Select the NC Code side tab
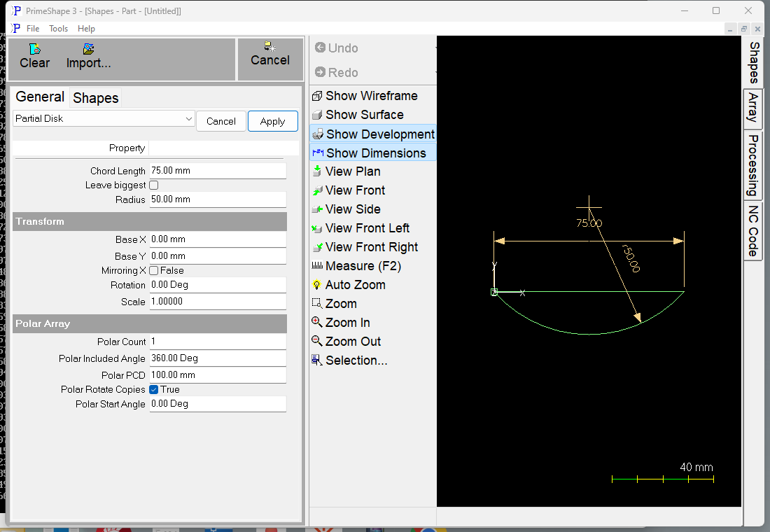Viewport: 770px width, 532px height. pos(752,231)
